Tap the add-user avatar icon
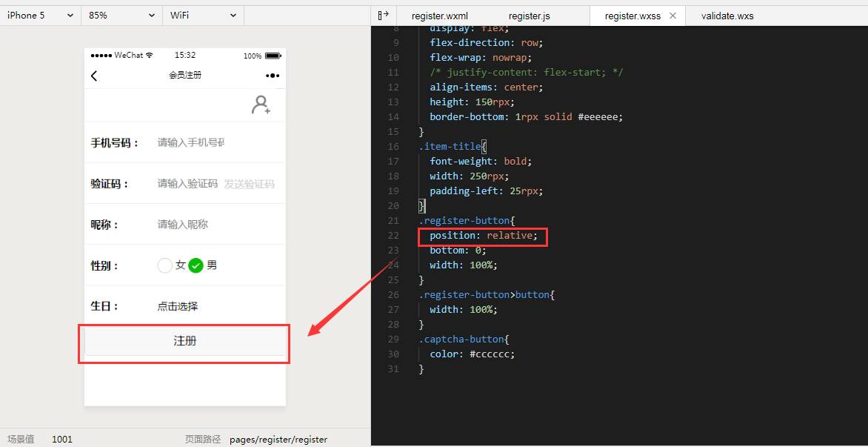The width and height of the screenshot is (868, 447). 261,105
